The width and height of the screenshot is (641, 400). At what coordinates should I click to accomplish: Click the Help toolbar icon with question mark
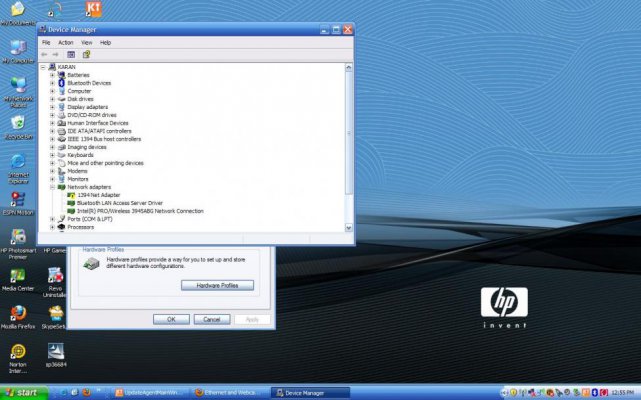coord(86,54)
